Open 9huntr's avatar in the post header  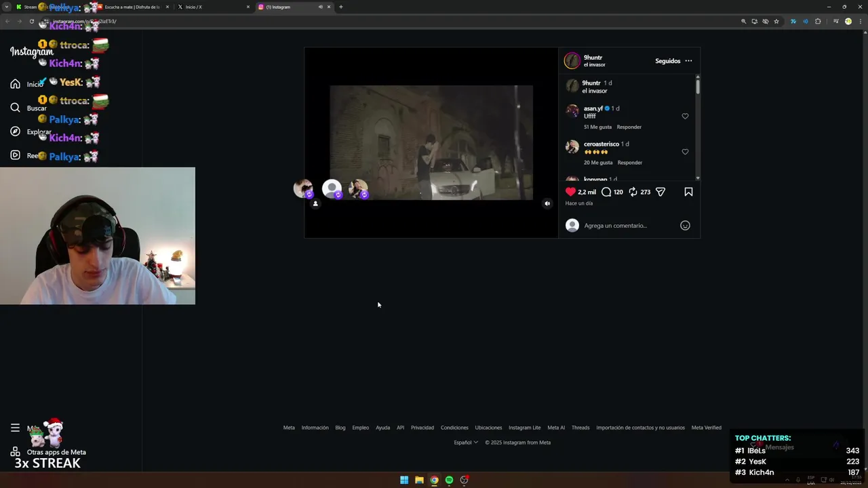[572, 60]
